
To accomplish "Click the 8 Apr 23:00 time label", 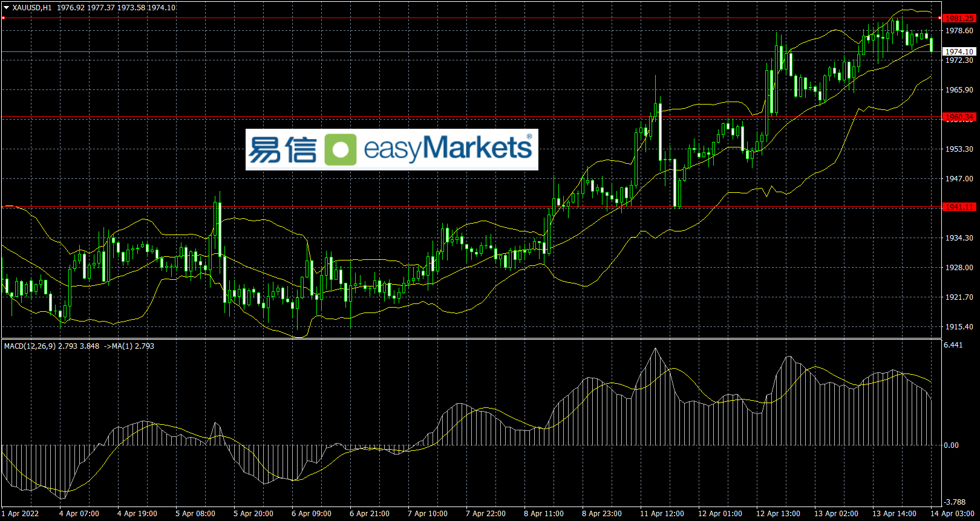I will (602, 514).
